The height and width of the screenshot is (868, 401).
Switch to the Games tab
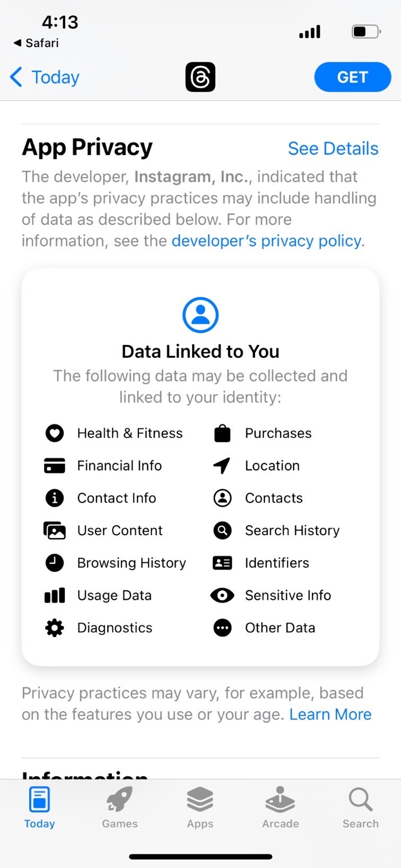(x=120, y=808)
